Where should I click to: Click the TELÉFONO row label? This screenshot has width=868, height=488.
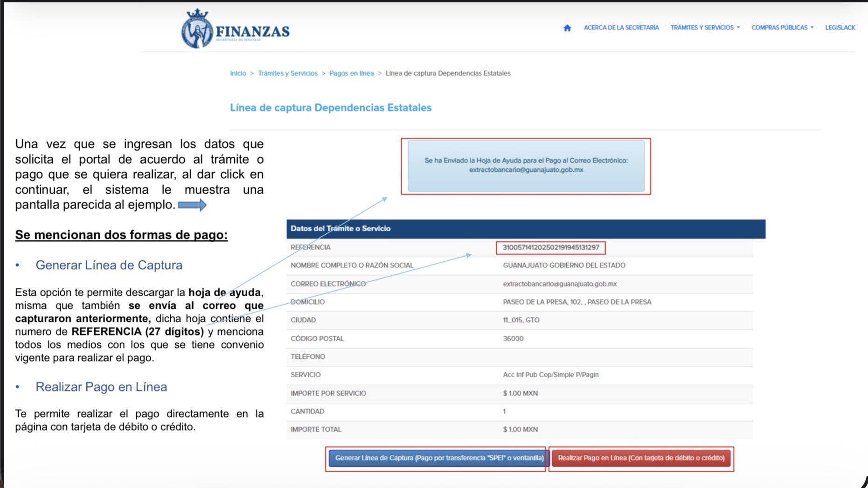(x=308, y=356)
